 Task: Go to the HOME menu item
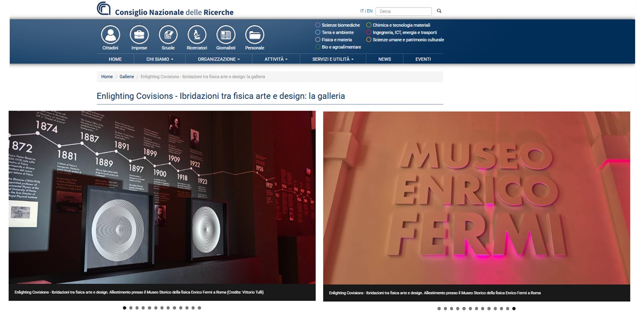pyautogui.click(x=115, y=59)
